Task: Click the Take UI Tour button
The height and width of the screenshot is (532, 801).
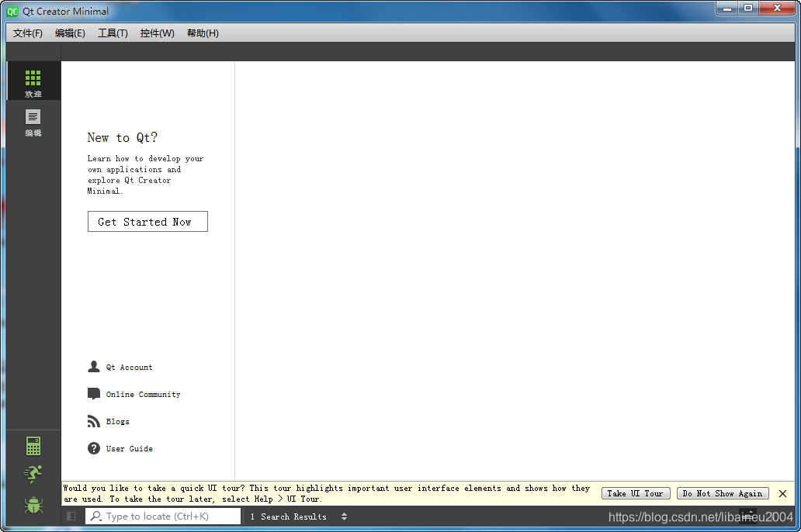Action: (636, 493)
